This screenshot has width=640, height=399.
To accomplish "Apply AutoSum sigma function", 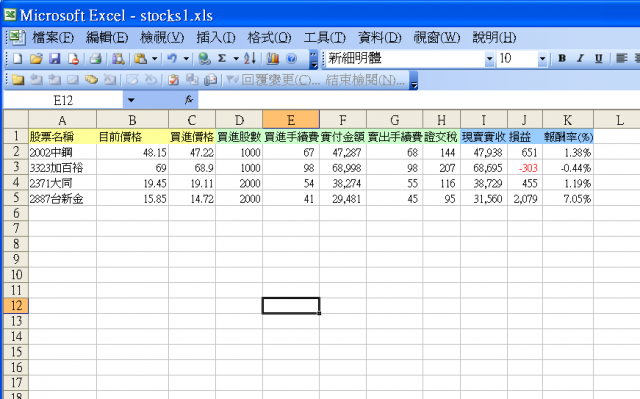I will click(222, 59).
